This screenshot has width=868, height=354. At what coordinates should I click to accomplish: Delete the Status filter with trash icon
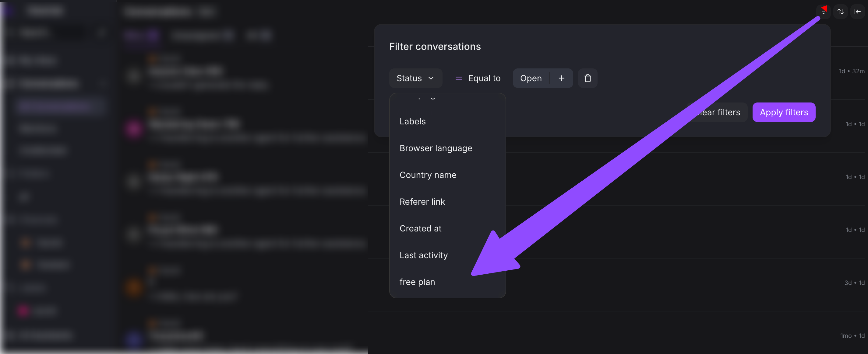pyautogui.click(x=587, y=78)
